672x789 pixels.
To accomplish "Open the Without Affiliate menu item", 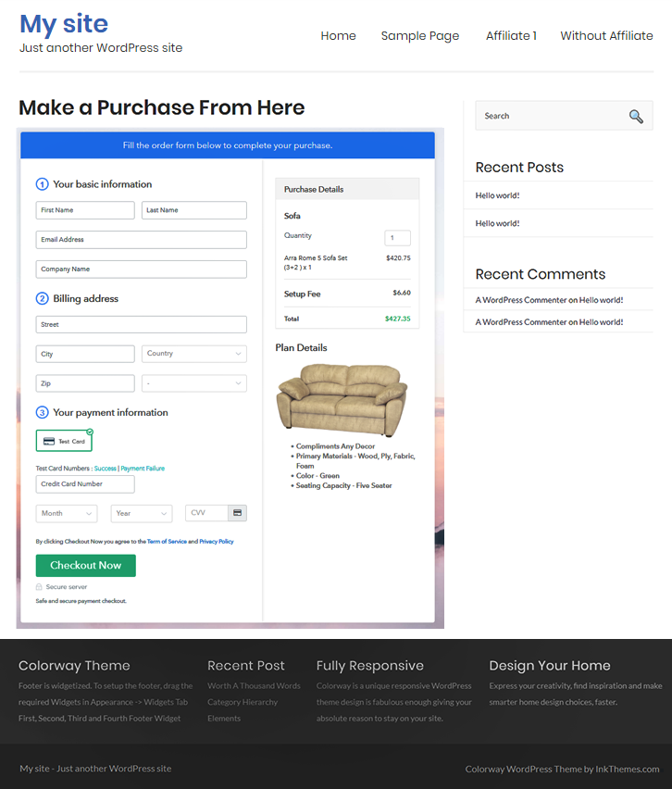I will point(606,36).
